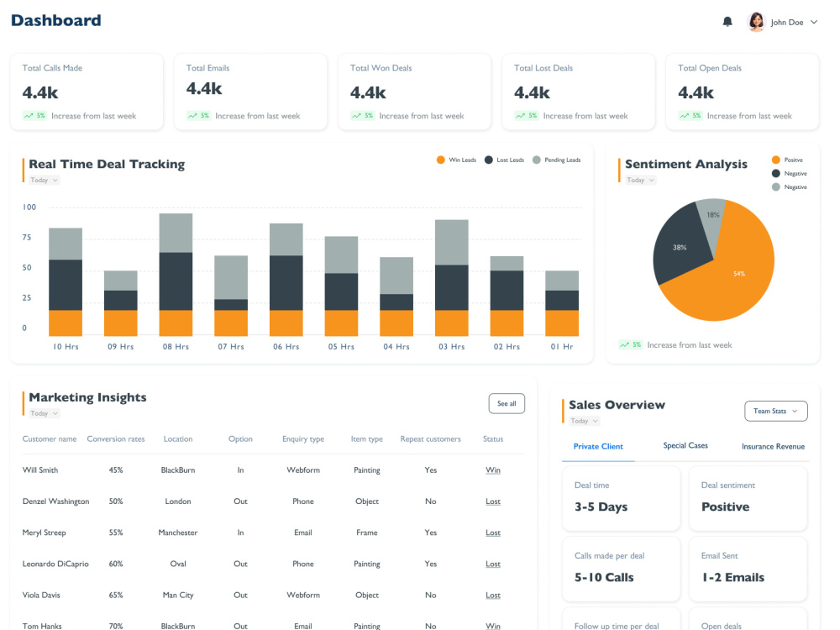Click the trend arrow badge under Total Calls Made

34,116
